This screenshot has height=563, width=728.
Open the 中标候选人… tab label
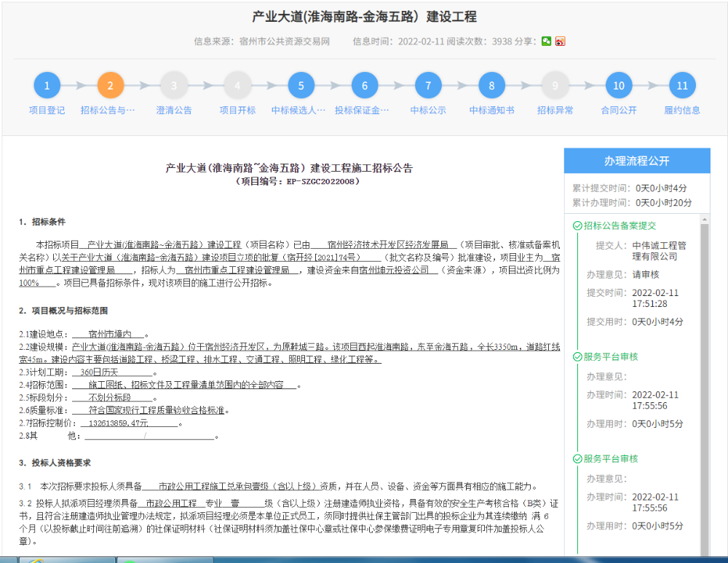298,111
